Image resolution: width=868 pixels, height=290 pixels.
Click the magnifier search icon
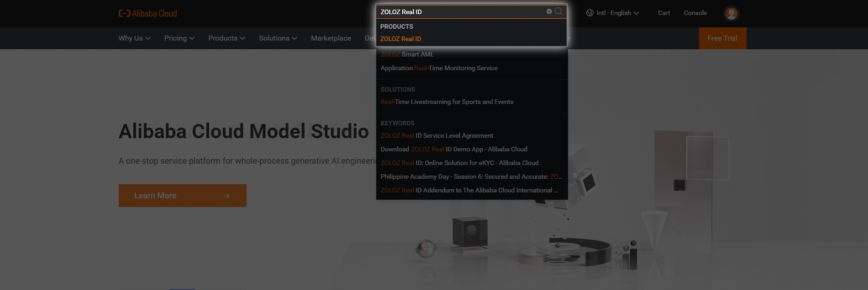click(x=559, y=11)
